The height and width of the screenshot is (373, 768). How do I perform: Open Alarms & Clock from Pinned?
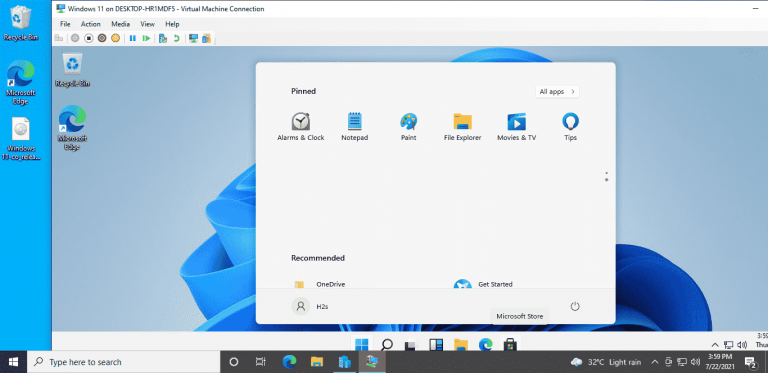click(x=301, y=127)
